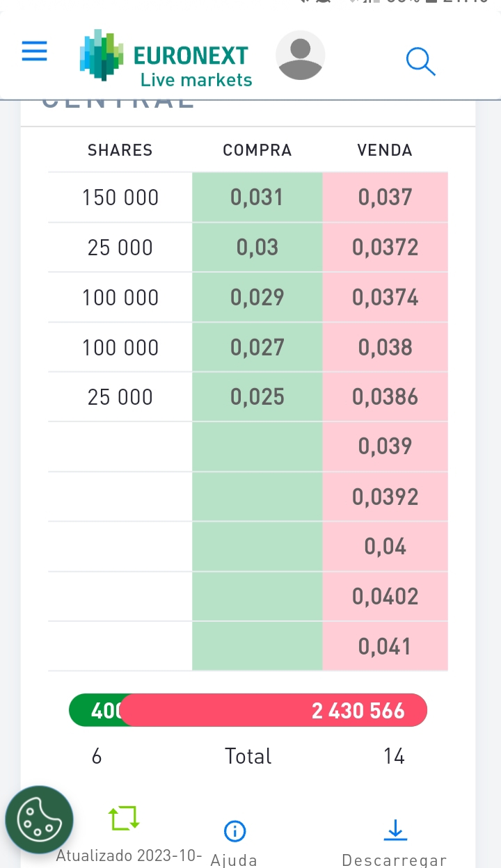Screen dimensions: 501x868
Task: Select the SHARES column header
Action: (120, 150)
